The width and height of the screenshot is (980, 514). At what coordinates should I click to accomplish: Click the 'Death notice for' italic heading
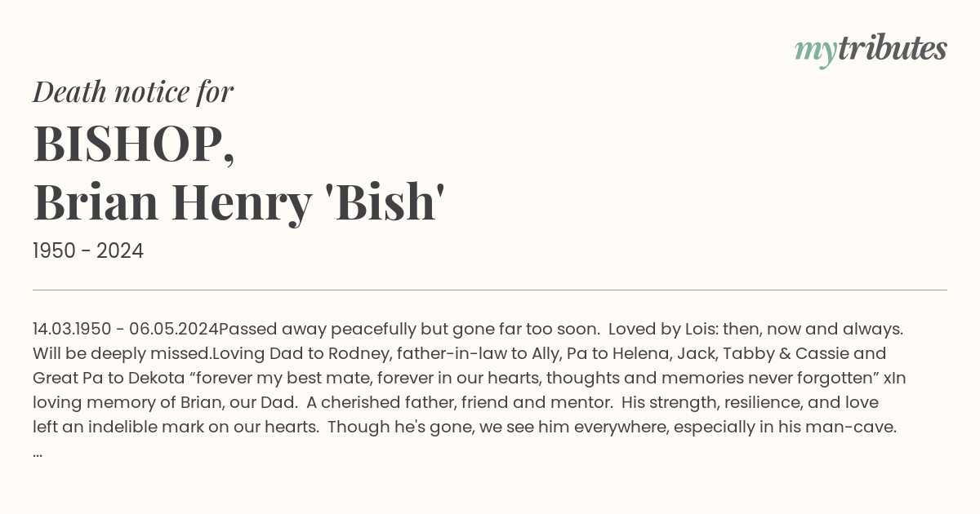[133, 91]
